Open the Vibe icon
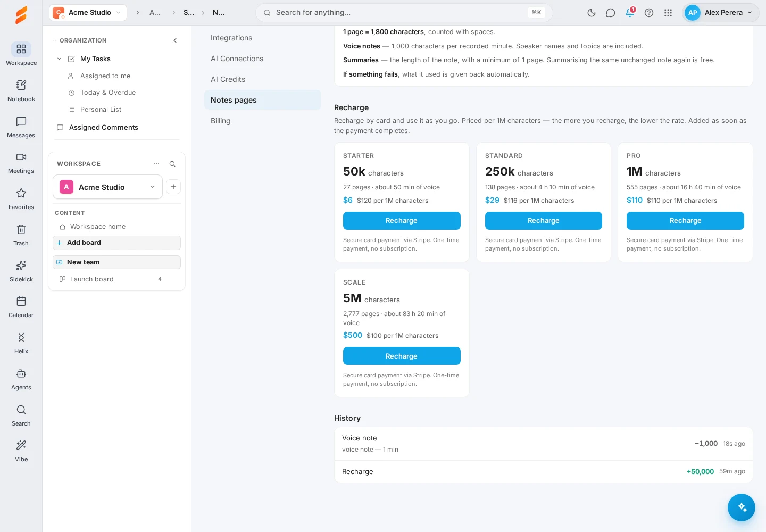 click(21, 451)
